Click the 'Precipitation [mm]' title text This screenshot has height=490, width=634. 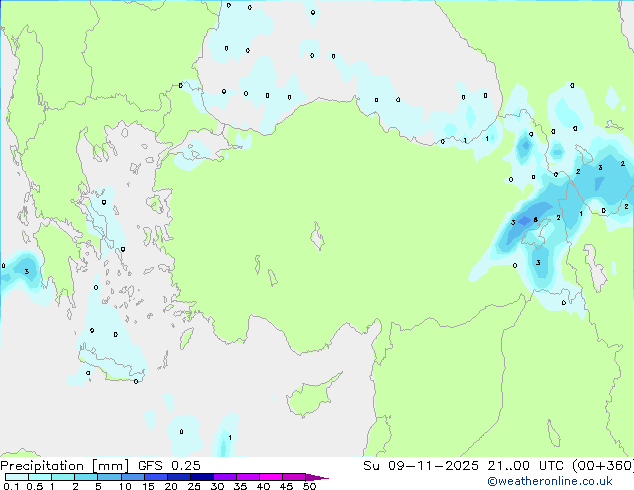(65, 466)
